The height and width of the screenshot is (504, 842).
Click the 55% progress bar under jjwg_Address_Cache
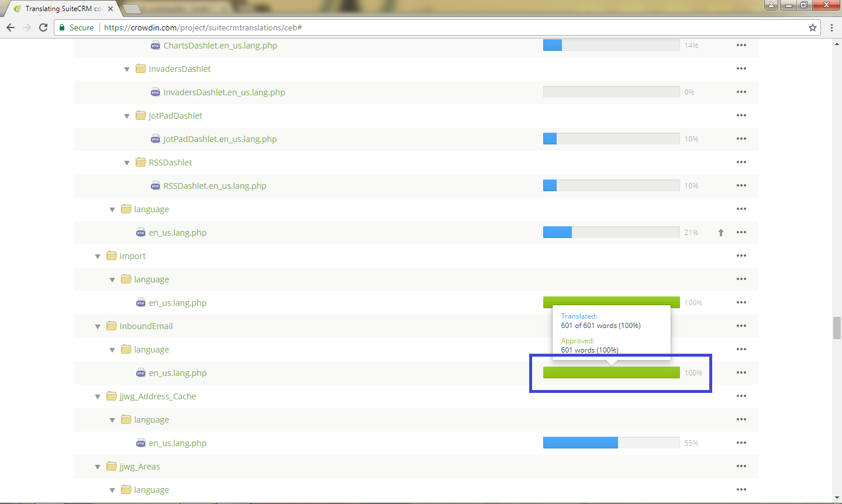click(612, 443)
